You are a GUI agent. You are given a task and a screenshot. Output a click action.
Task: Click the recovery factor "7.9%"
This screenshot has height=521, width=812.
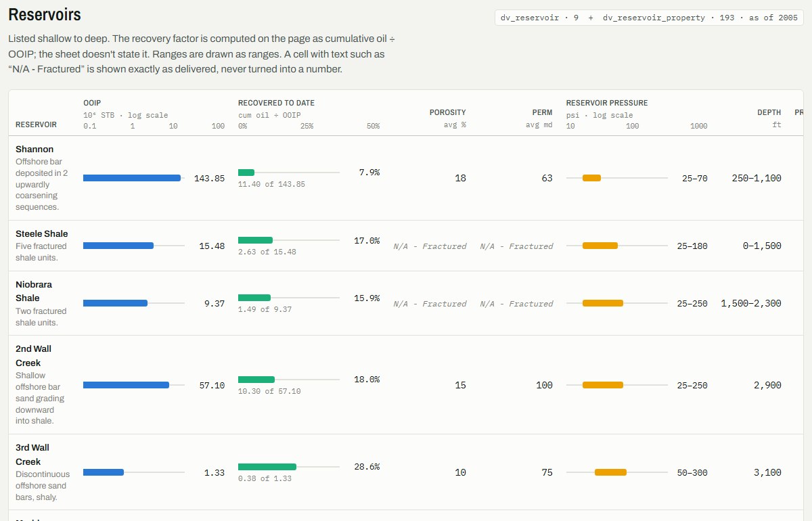pyautogui.click(x=369, y=173)
